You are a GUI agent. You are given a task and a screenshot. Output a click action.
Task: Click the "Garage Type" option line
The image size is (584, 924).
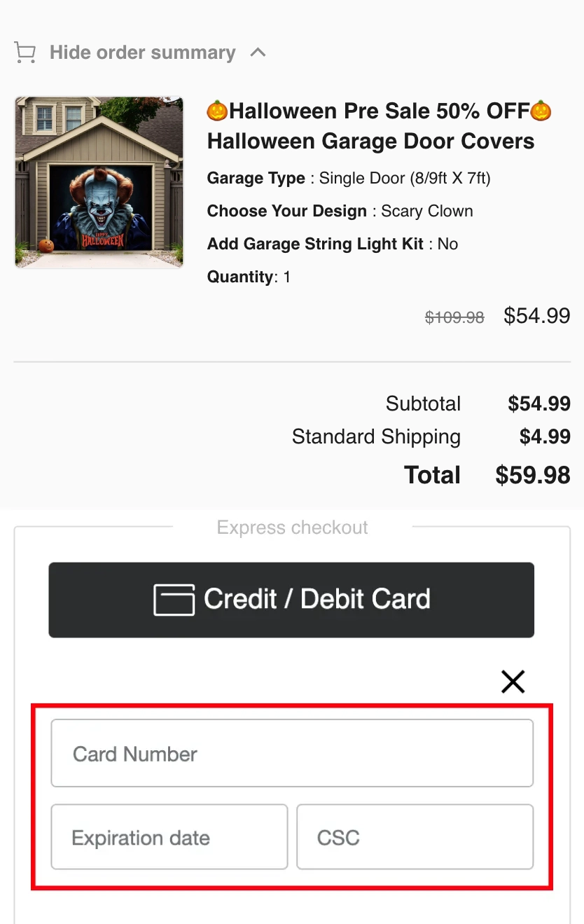349,179
